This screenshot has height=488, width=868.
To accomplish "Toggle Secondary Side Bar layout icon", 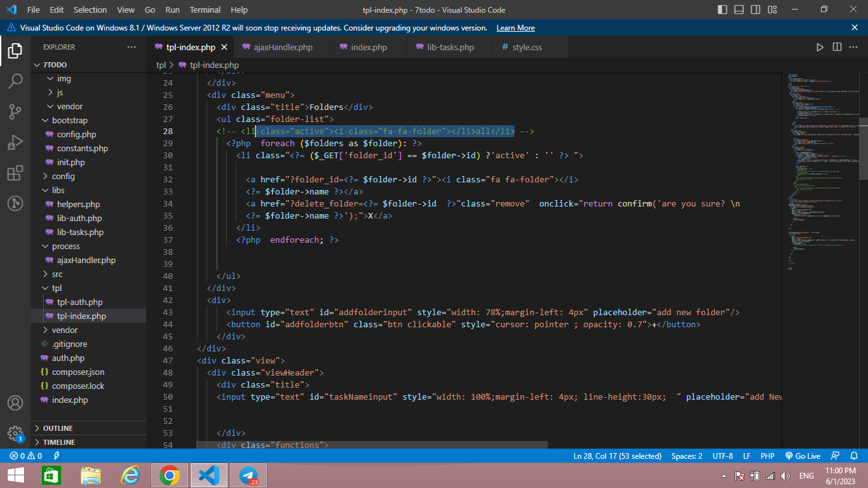I will (756, 10).
